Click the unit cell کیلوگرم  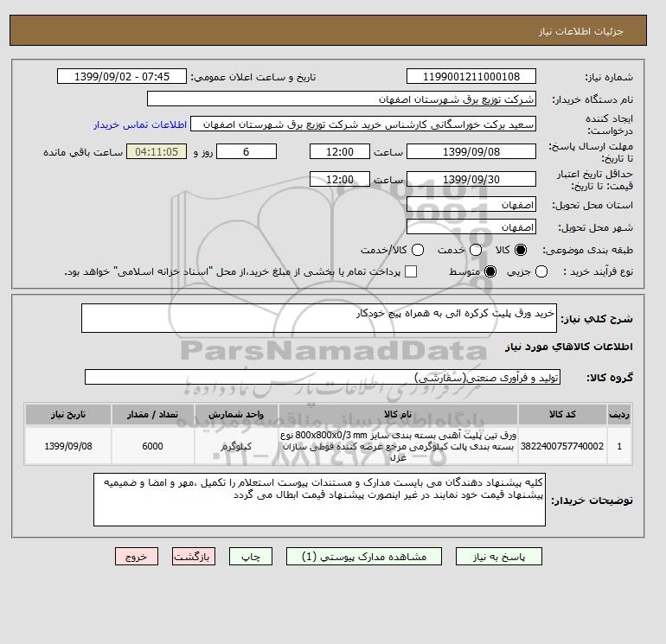pos(236,446)
